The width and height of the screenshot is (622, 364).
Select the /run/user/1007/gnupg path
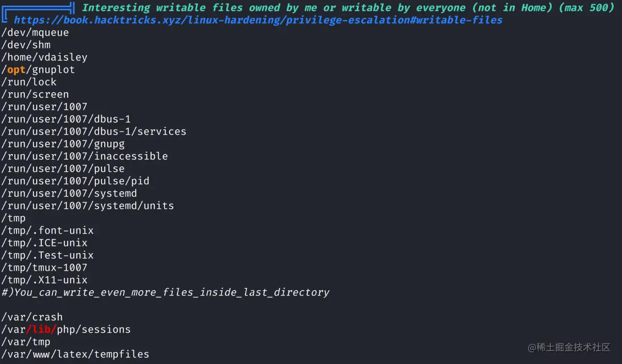click(63, 144)
